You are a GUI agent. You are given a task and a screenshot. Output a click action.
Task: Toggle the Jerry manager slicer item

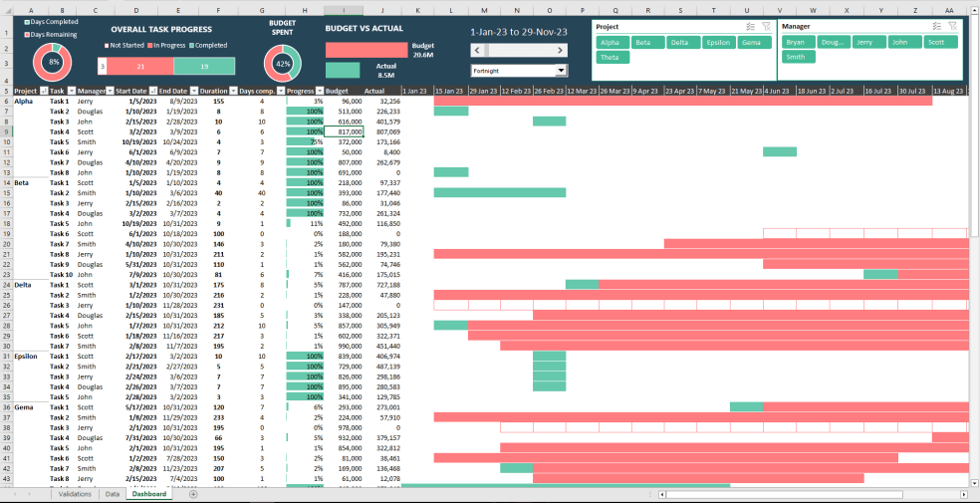864,43
